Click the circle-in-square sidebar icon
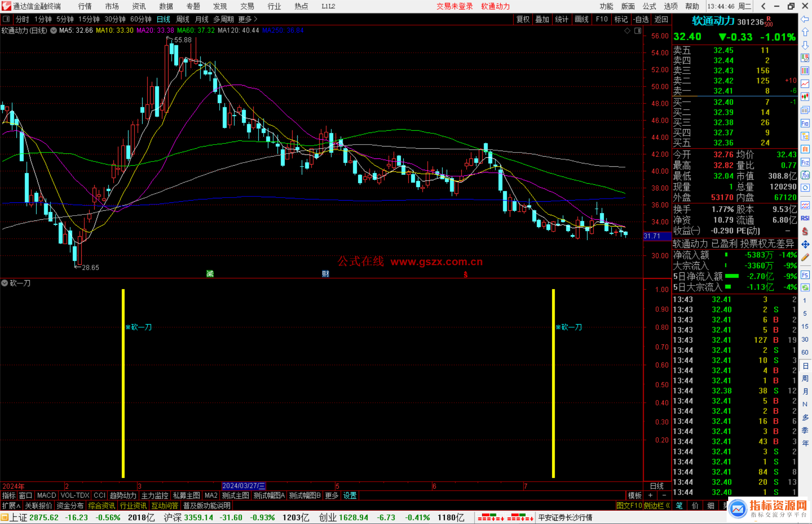 pos(805,188)
